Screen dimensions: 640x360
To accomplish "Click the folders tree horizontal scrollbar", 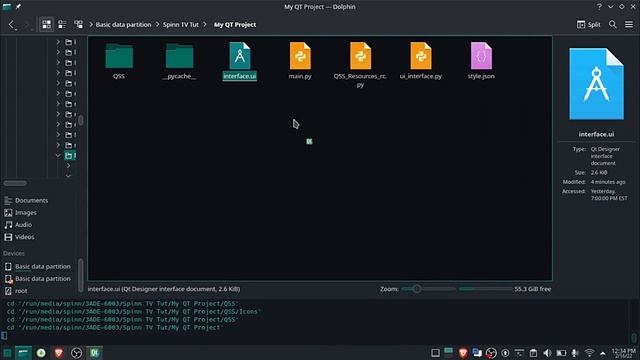I will (15, 183).
